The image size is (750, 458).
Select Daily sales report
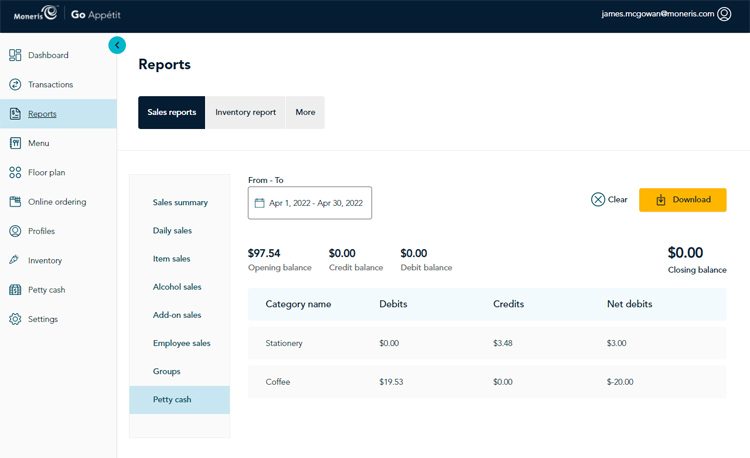[x=172, y=230]
